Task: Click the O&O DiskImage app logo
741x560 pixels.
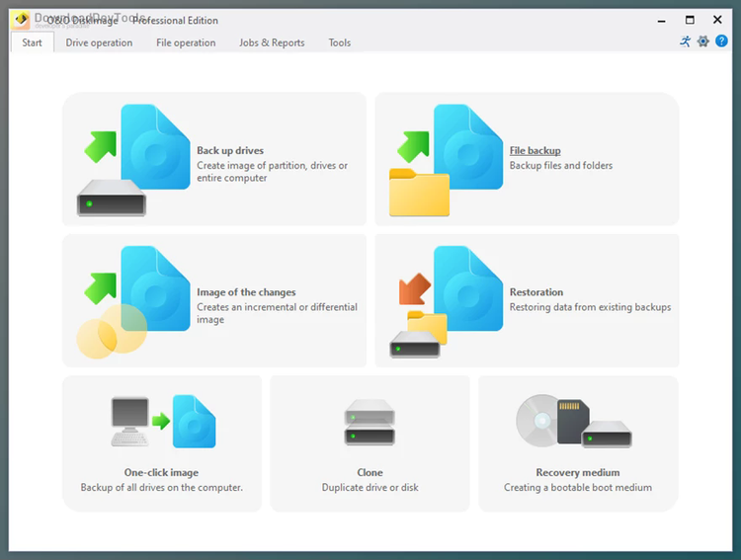Action: pos(22,20)
